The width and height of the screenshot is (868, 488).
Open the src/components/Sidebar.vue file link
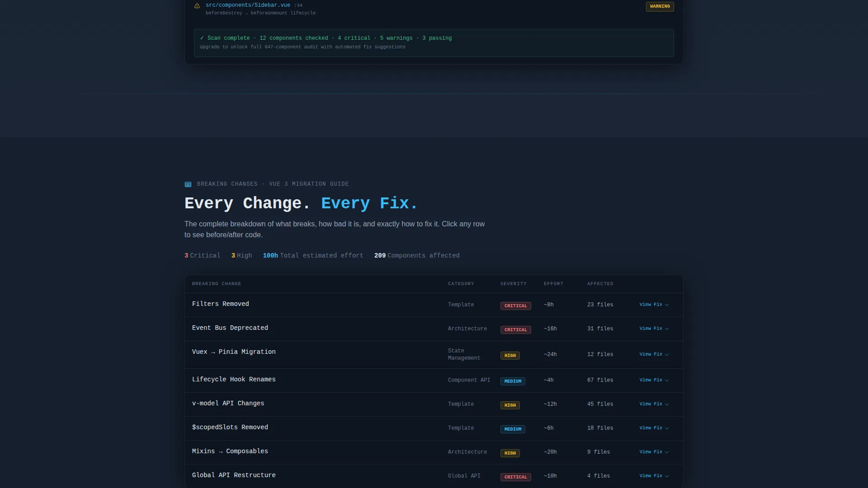pos(248,5)
